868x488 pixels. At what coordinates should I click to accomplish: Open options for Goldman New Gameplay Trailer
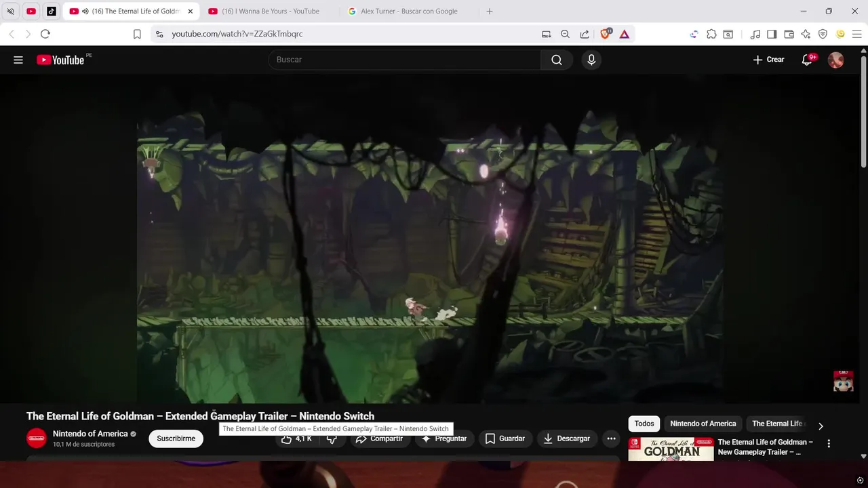tap(829, 443)
